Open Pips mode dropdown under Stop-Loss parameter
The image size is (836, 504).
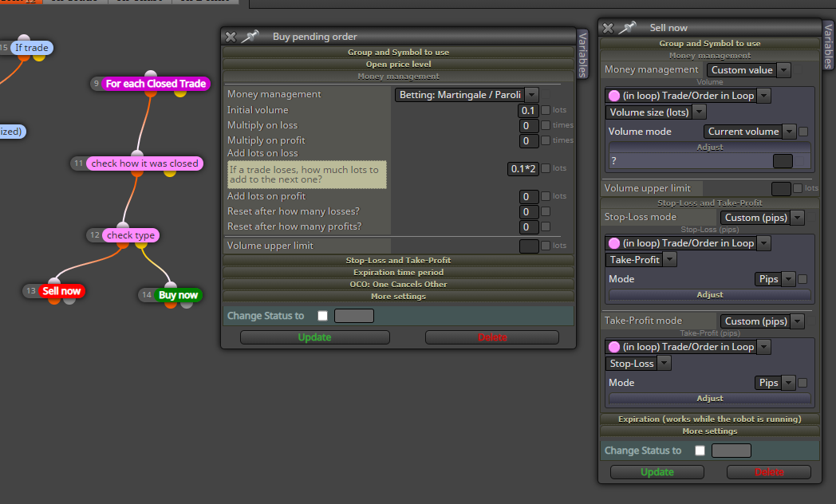775,383
